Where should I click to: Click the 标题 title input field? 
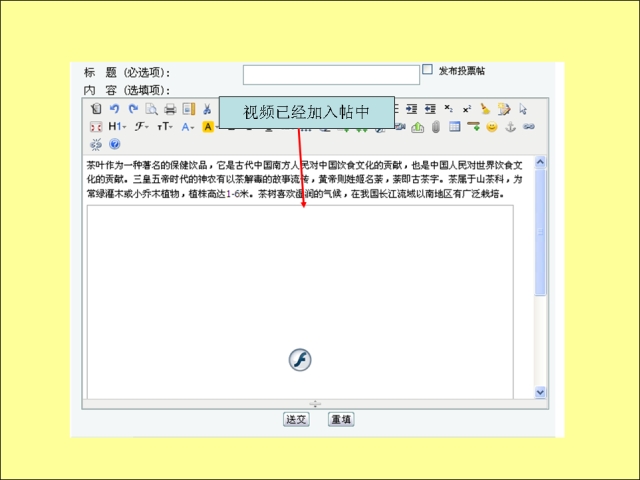tap(331, 75)
